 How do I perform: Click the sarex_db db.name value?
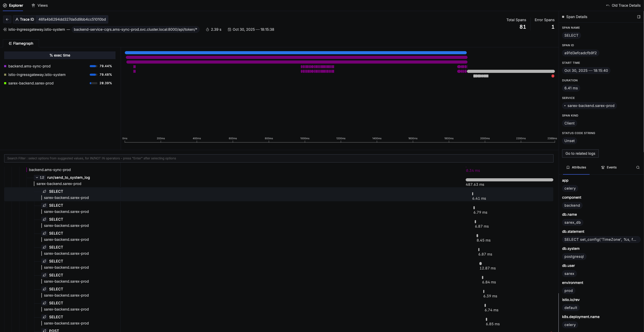(572, 222)
